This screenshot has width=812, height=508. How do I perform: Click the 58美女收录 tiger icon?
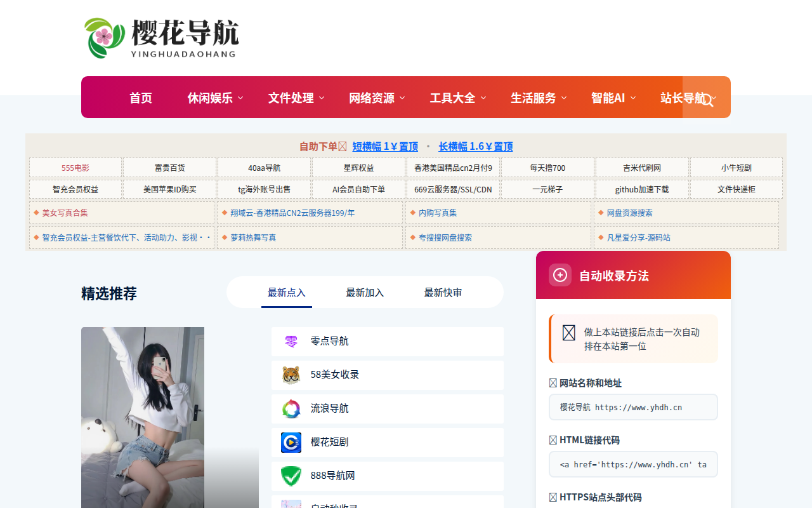click(x=291, y=375)
